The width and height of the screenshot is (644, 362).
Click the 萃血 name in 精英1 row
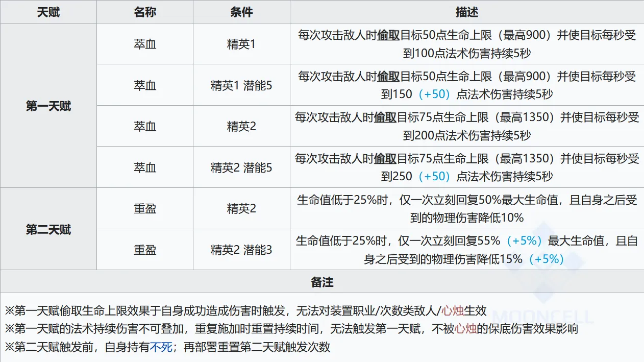click(x=145, y=44)
